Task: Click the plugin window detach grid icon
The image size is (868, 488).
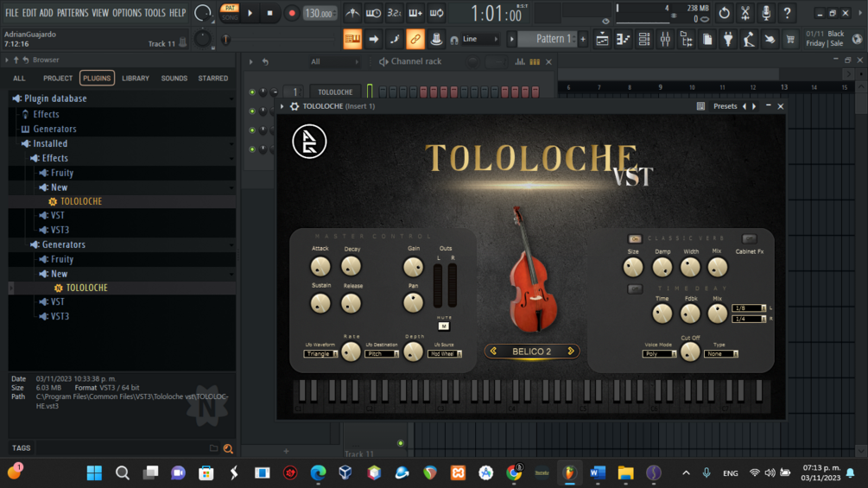Action: click(700, 106)
